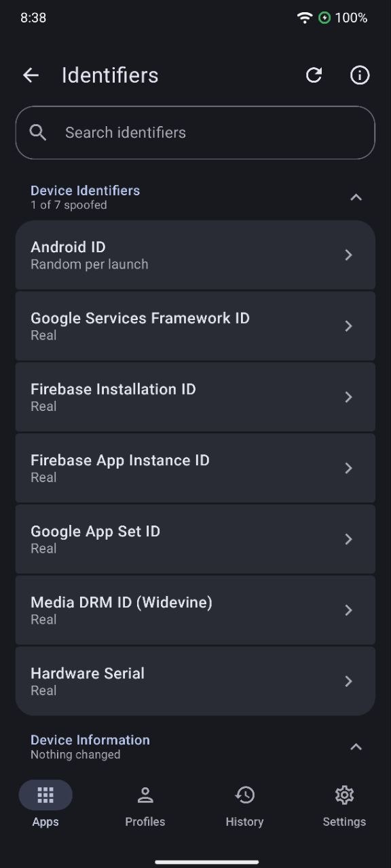Switch to the Profiles tab
391x868 pixels.
pos(145,806)
